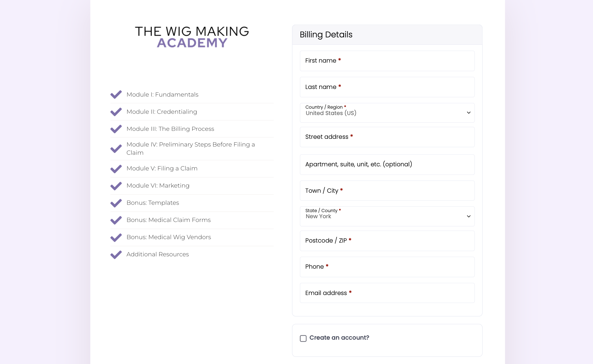Click checkmark next to Bonus: Templates
Image resolution: width=593 pixels, height=364 pixels.
pos(116,203)
